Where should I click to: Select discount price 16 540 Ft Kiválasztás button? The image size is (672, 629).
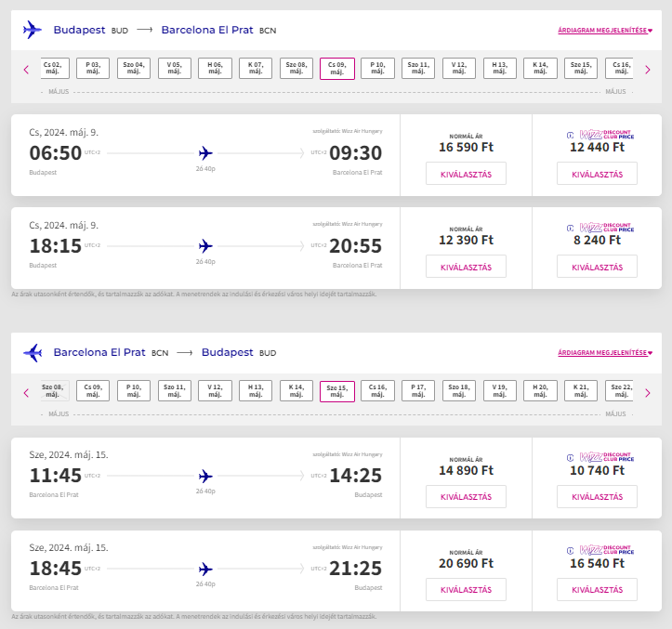point(597,590)
